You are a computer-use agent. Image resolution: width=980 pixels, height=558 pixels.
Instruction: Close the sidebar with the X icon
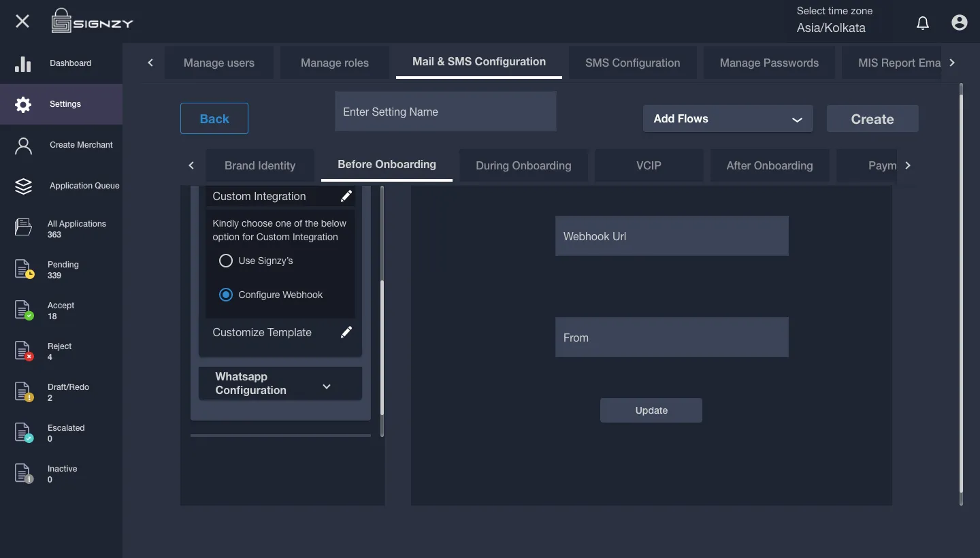[22, 21]
